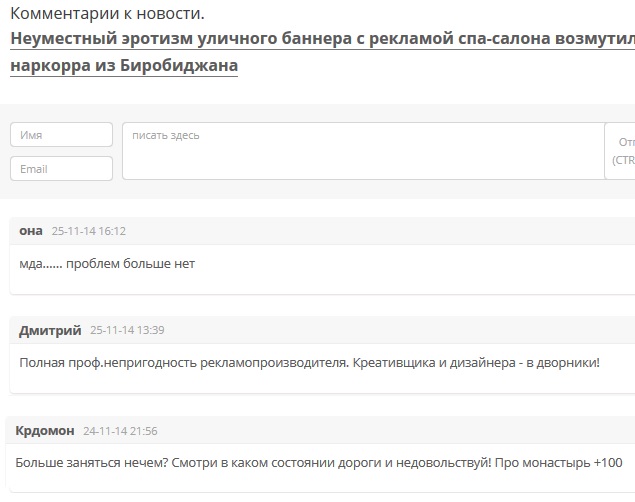Click the timestamp 24-11-14 21:56

(120, 431)
